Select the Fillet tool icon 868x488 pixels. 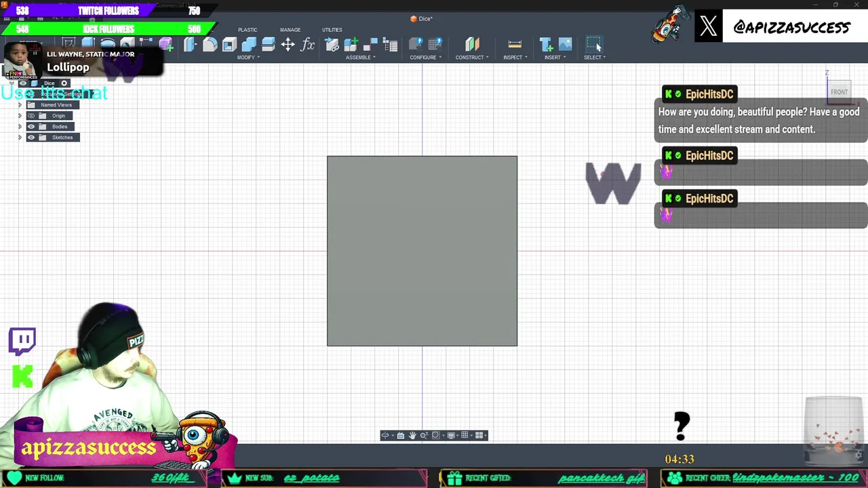pyautogui.click(x=210, y=45)
